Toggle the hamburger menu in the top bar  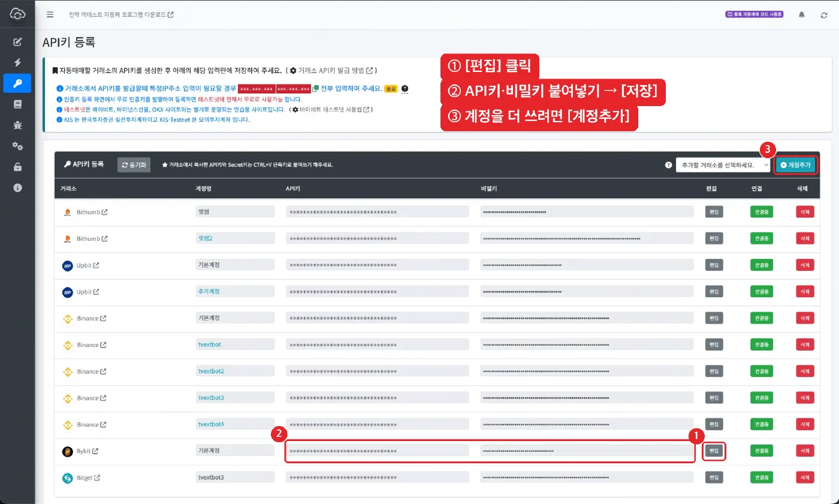pyautogui.click(x=50, y=14)
